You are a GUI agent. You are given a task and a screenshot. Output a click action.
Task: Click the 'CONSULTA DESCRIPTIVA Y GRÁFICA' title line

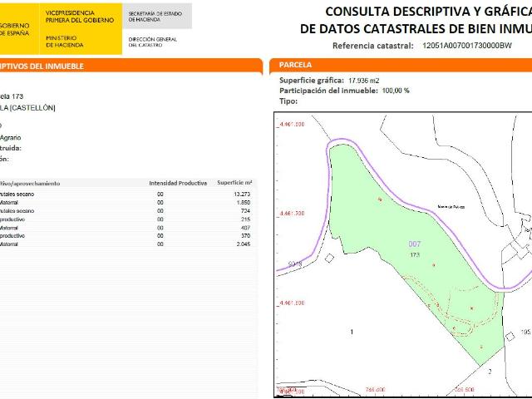click(429, 12)
